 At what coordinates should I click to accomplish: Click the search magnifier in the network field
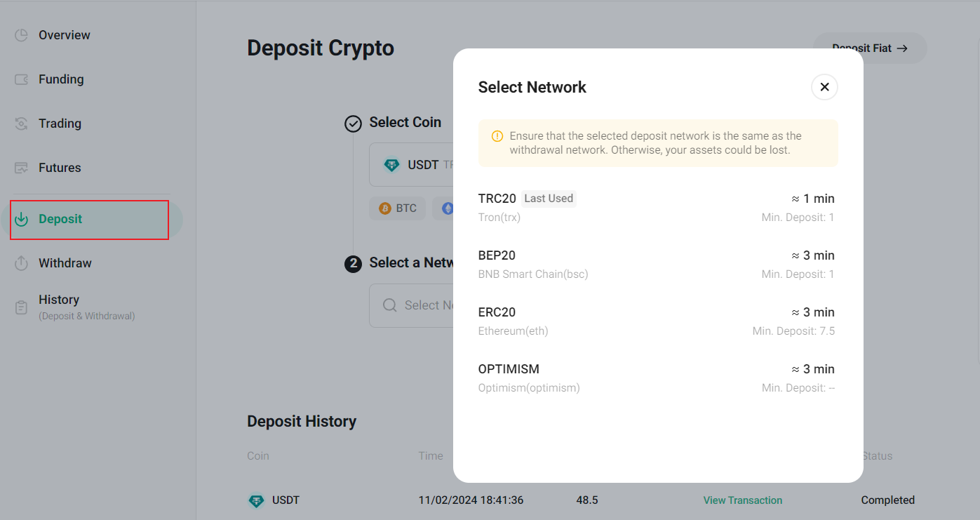tap(389, 305)
